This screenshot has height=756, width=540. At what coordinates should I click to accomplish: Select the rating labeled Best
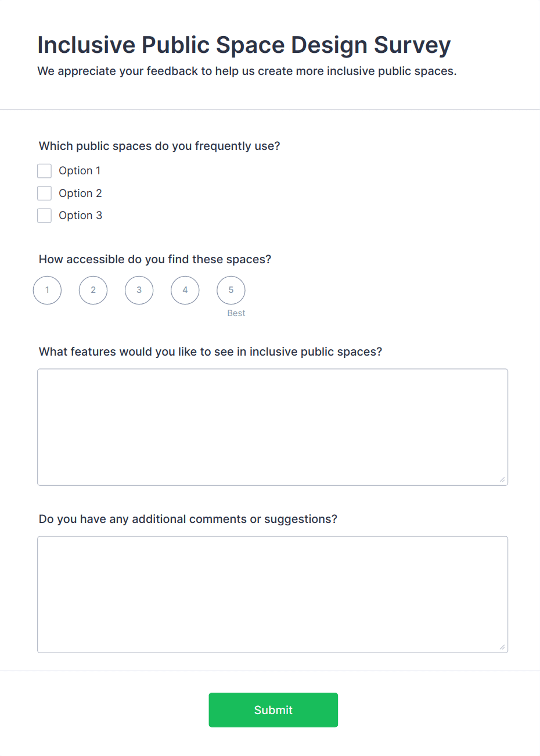pyautogui.click(x=231, y=290)
